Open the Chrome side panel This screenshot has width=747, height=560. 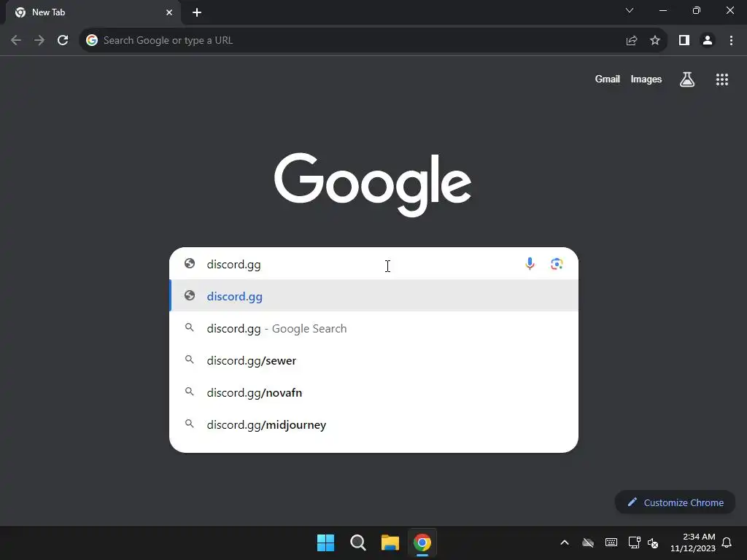(684, 41)
